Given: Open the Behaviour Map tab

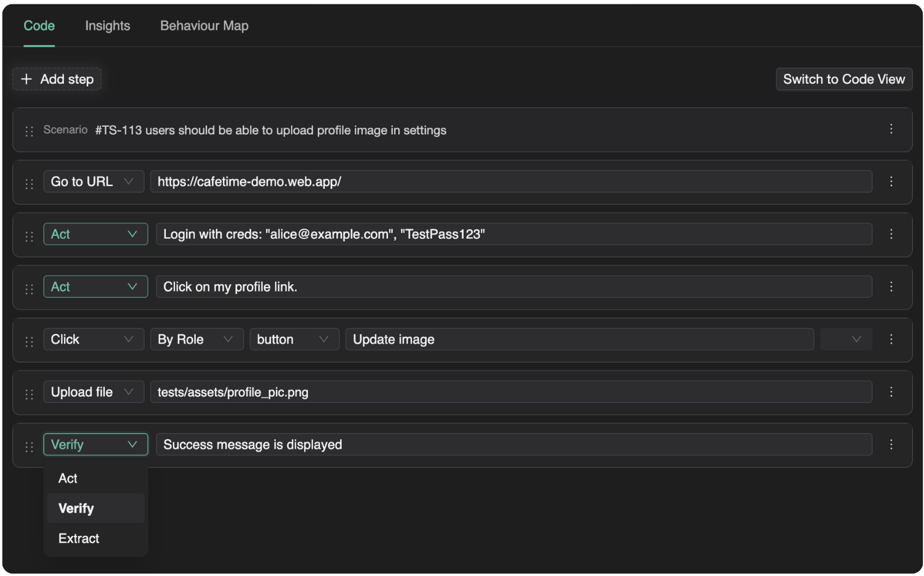Looking at the screenshot, I should [204, 25].
